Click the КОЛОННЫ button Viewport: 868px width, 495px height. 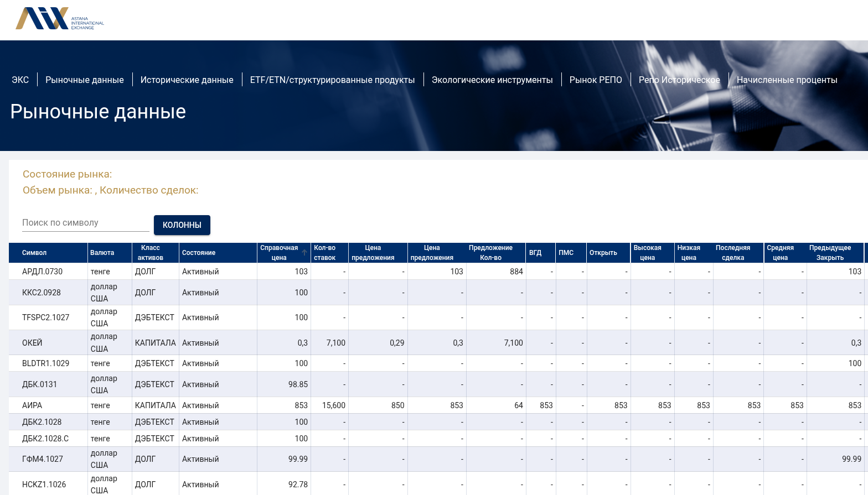point(182,225)
